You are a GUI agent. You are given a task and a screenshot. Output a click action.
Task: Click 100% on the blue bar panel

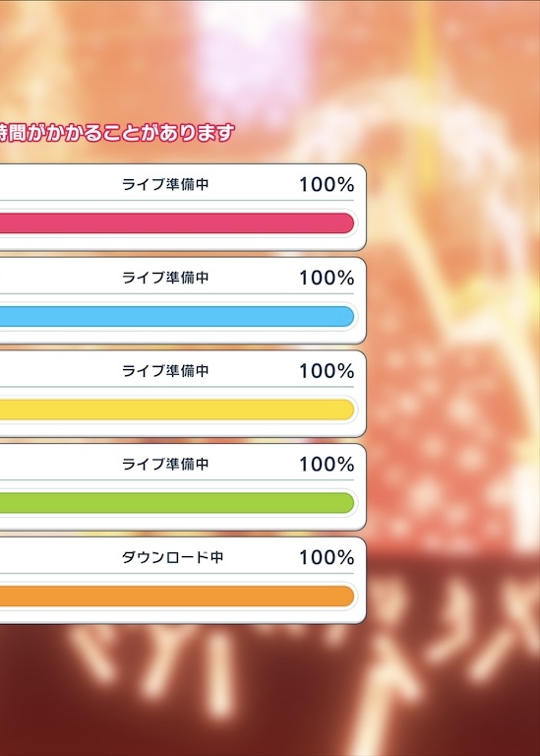(x=327, y=278)
